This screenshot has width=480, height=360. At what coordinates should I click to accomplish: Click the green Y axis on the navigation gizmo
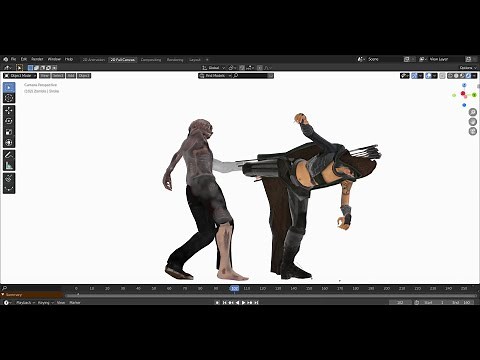tap(474, 95)
